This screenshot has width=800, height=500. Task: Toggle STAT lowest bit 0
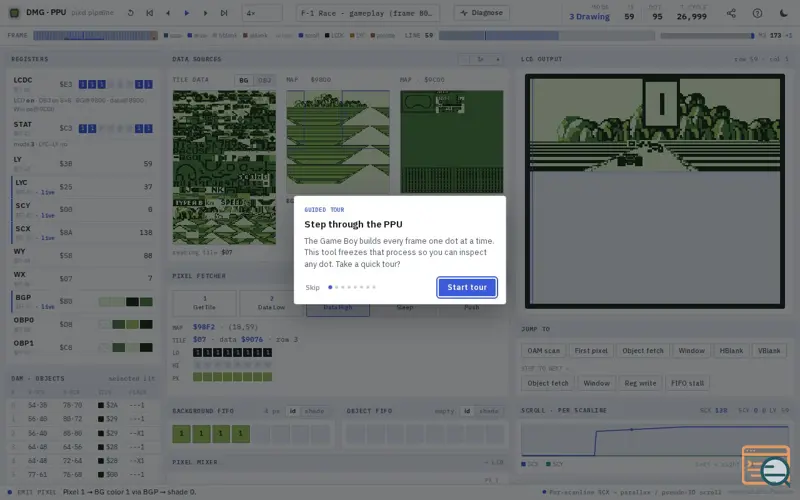(148, 129)
